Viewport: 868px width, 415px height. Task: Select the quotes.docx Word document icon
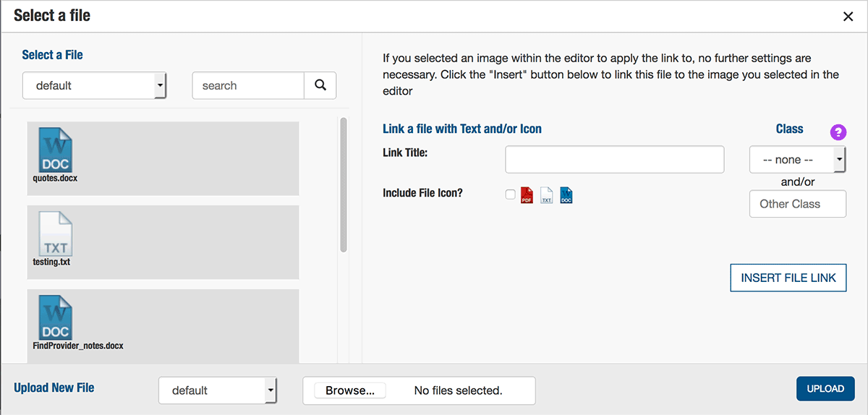click(55, 149)
